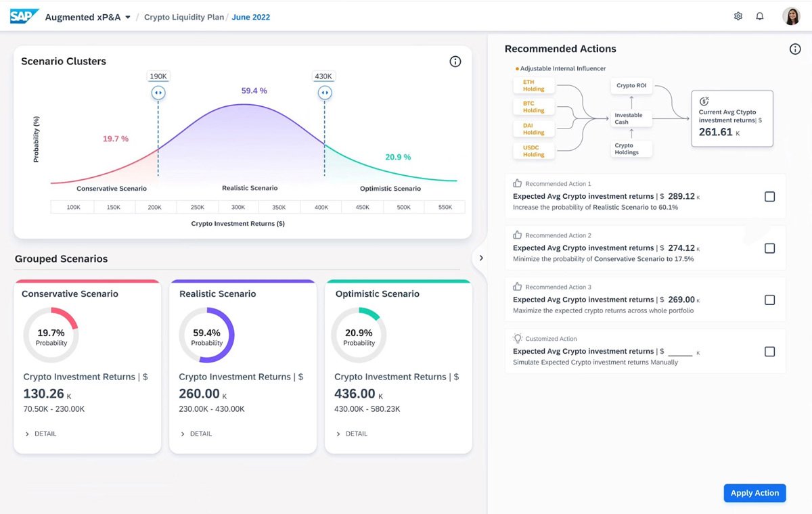
Task: Enable the Customized Action checkbox
Action: point(769,351)
